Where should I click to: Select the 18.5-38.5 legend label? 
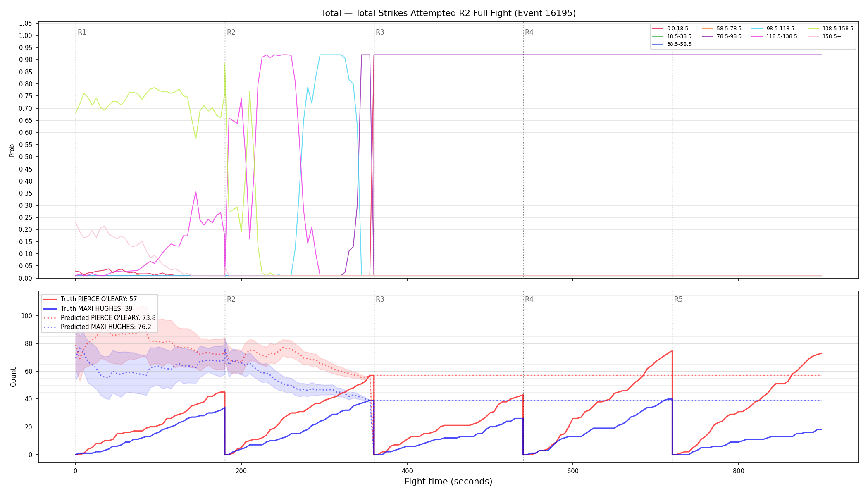pyautogui.click(x=679, y=36)
